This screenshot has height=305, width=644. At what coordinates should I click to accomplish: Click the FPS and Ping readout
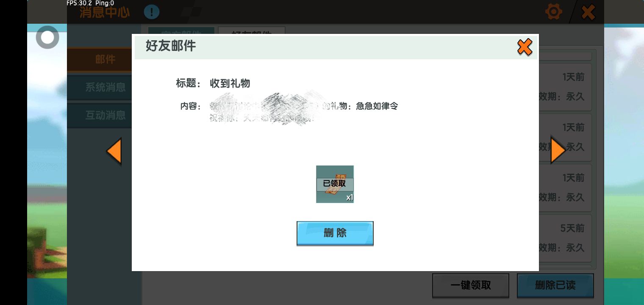90,3
